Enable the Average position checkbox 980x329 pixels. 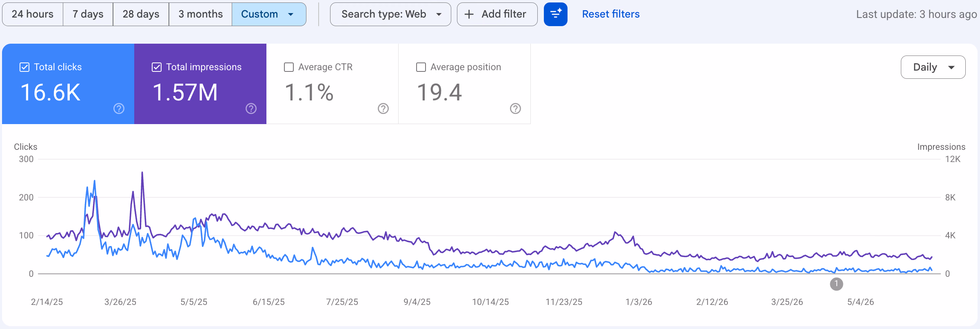coord(421,67)
